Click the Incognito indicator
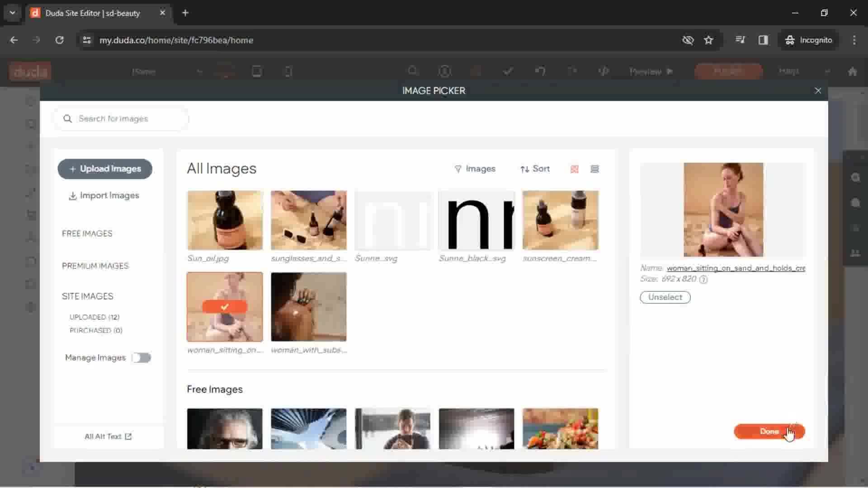The height and width of the screenshot is (488, 868). pos(809,40)
